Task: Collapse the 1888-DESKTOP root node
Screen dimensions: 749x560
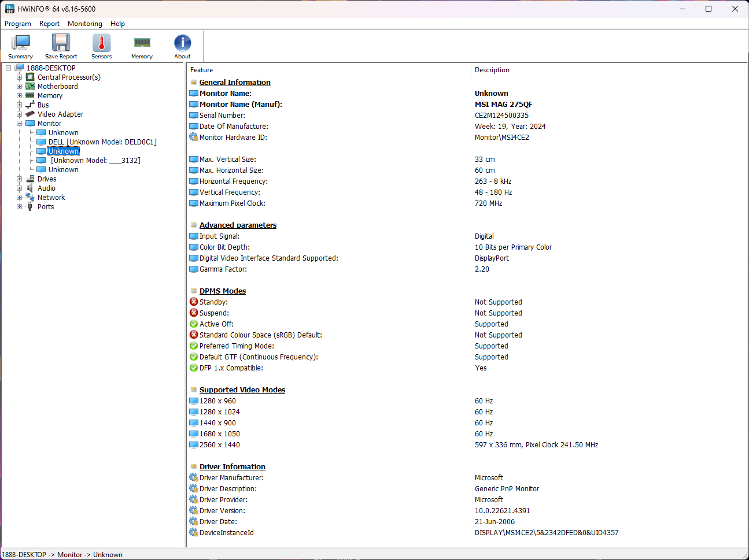Action: pyautogui.click(x=9, y=68)
